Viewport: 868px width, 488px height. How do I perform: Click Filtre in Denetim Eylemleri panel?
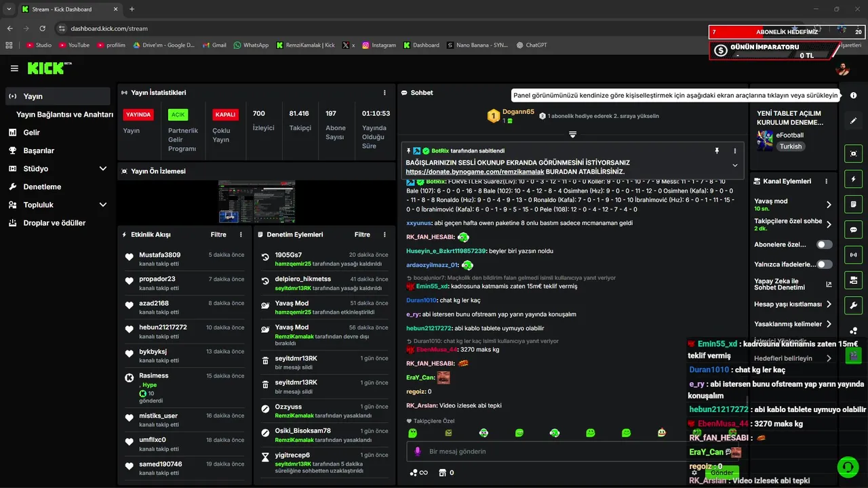tap(362, 235)
